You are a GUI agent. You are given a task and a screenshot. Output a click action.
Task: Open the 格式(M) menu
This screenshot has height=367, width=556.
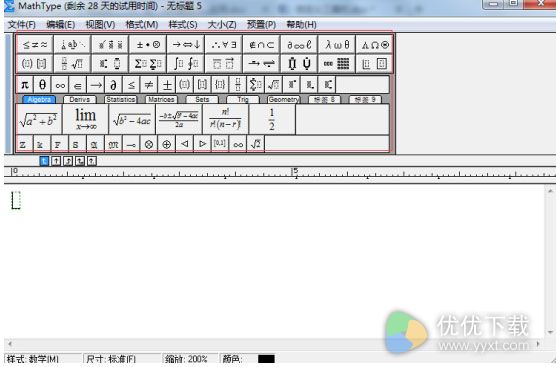coord(142,24)
